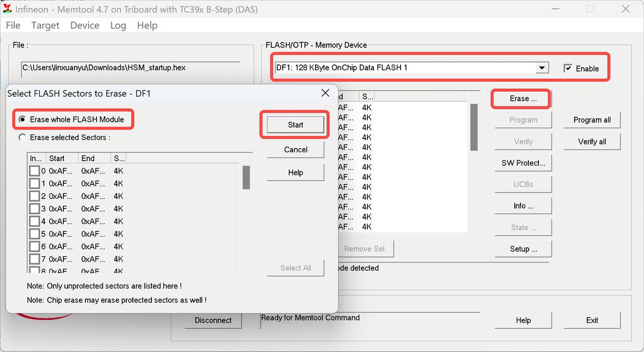This screenshot has height=352, width=644.
Task: Check sector 3 in erase list
Action: (x=34, y=208)
